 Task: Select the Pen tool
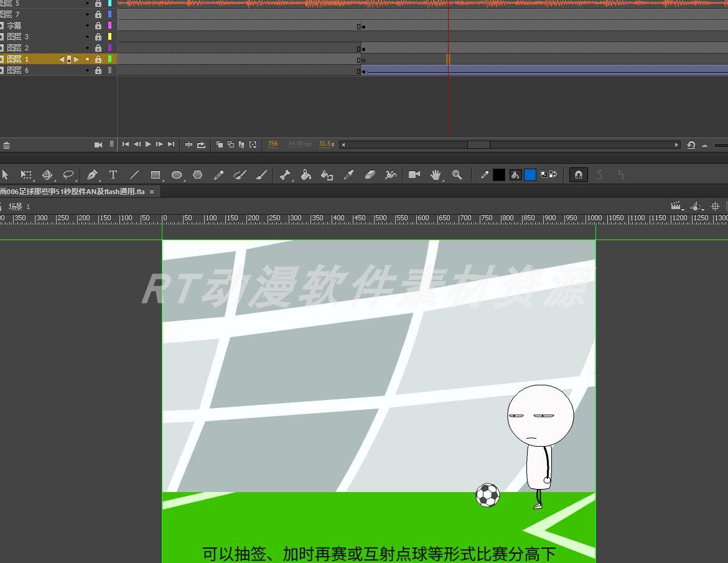pyautogui.click(x=92, y=175)
